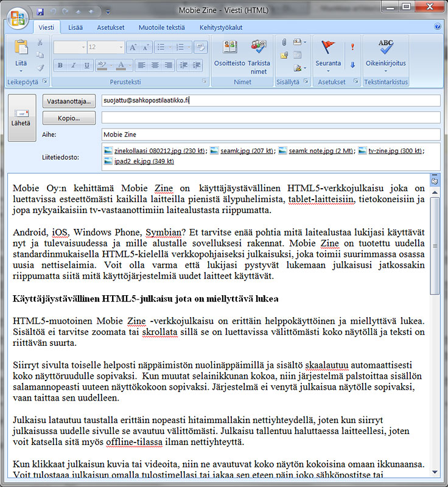Click the Aihe subject field
Screen dimensions: 448x487
[x=270, y=135]
